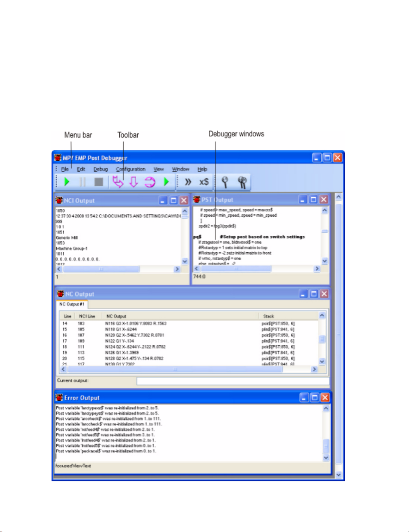Image resolution: width=409 pixels, height=532 pixels.
Task: Click the xS toolbar icon
Action: [x=204, y=182]
